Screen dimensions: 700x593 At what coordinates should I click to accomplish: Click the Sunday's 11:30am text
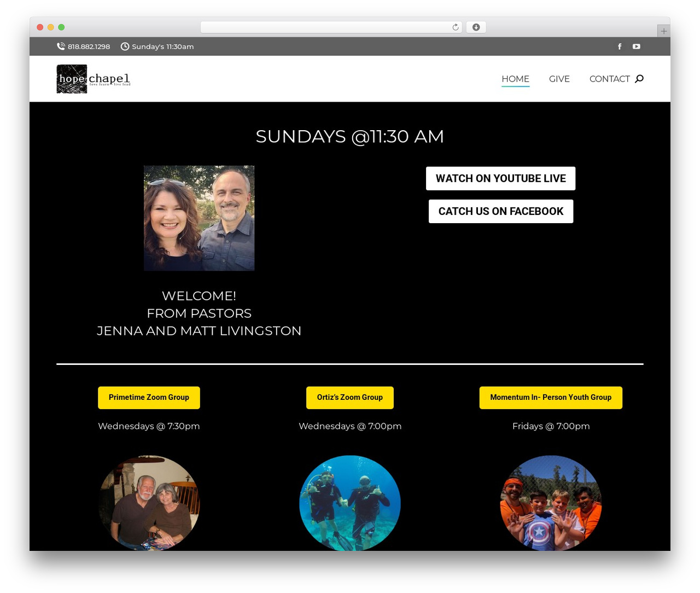tap(162, 46)
